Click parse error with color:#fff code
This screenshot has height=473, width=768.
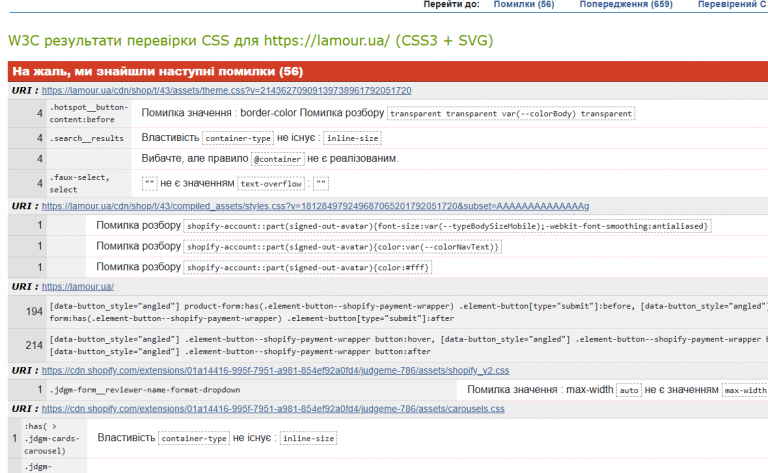click(x=308, y=268)
